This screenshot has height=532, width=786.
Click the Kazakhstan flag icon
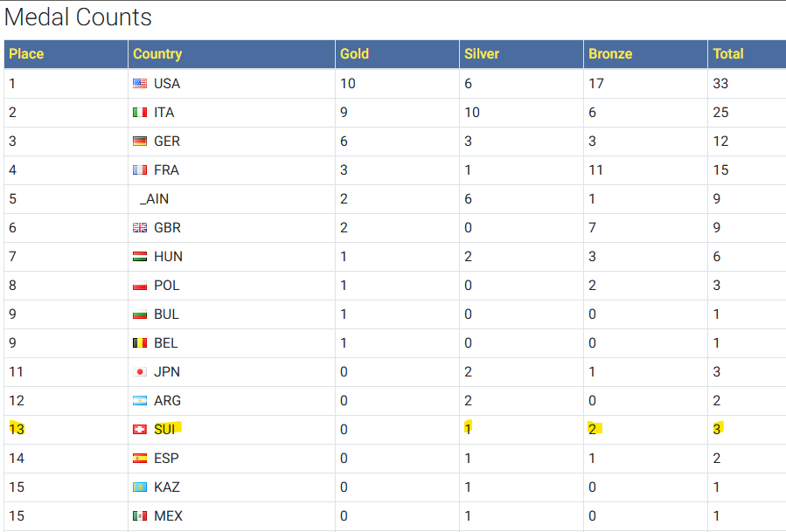[140, 487]
